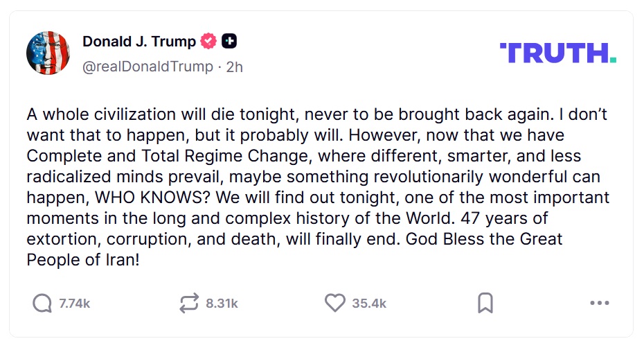Open the @realDonaldTrump handle link
Screen dimensions: 644x341
[x=147, y=67]
